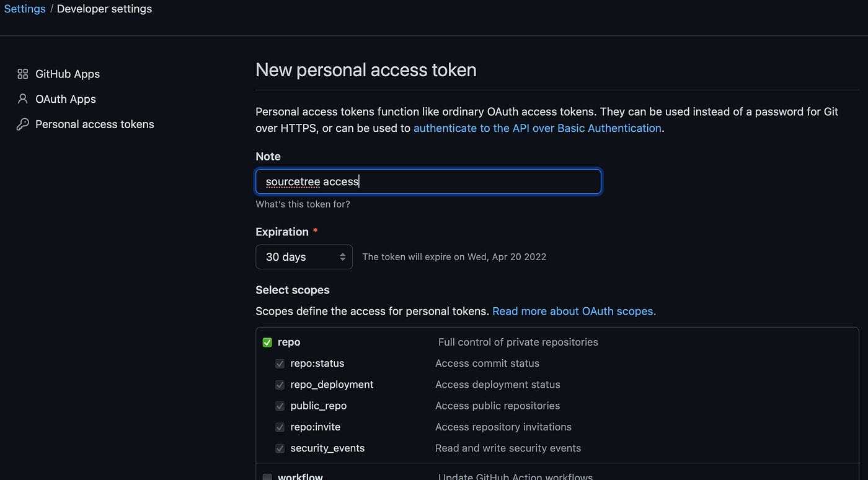Viewport: 868px width, 480px height.
Task: Click the GitHub Apps grid icon
Action: tap(23, 74)
